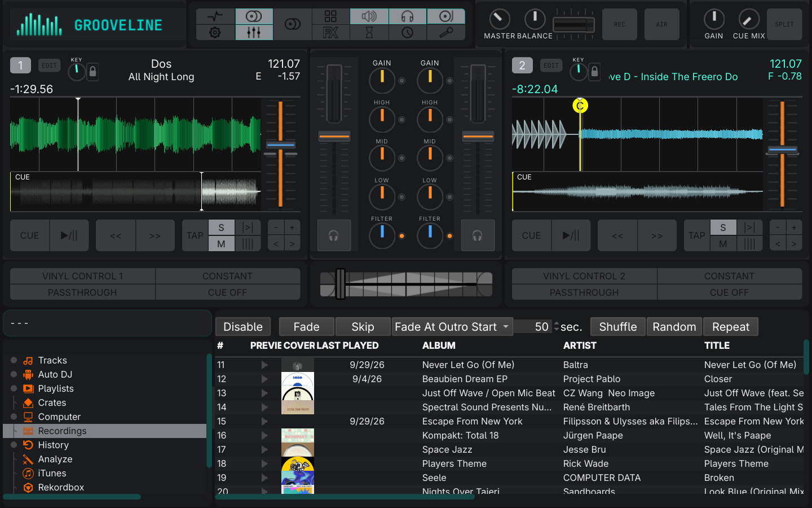812x508 pixels.
Task: Click the Repeat button
Action: 731,327
